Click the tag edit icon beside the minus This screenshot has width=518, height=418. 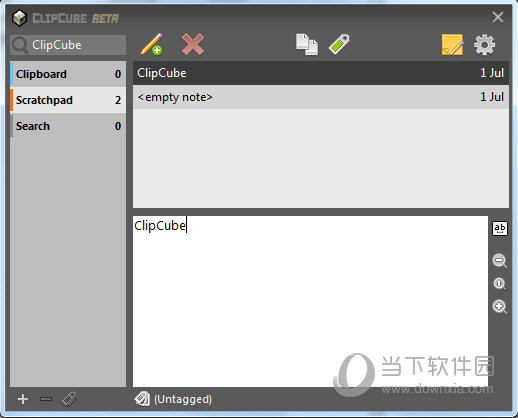(x=69, y=399)
